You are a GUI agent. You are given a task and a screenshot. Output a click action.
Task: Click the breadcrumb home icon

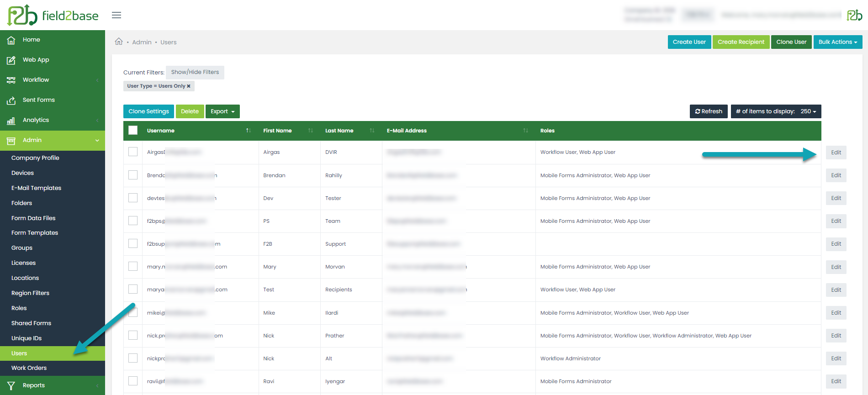pos(119,42)
